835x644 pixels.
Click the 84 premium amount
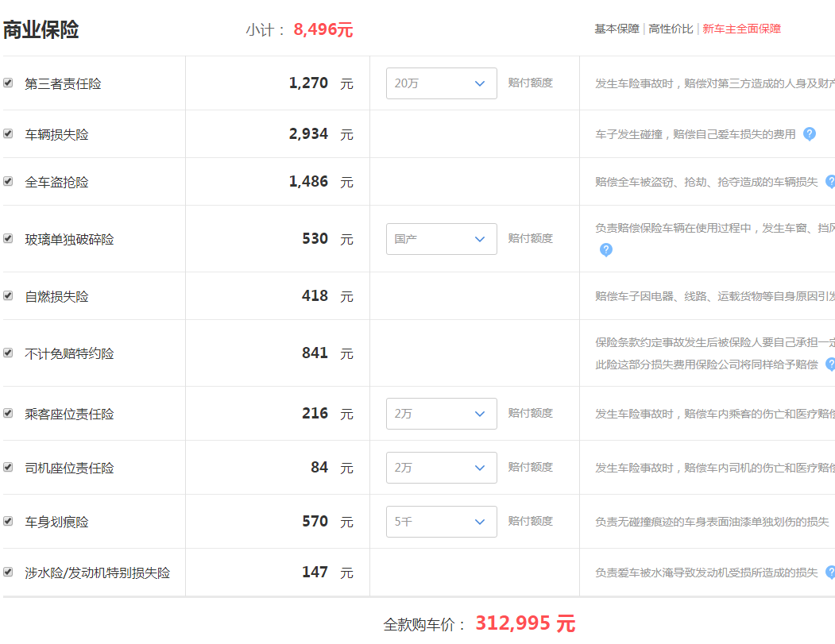tap(319, 467)
